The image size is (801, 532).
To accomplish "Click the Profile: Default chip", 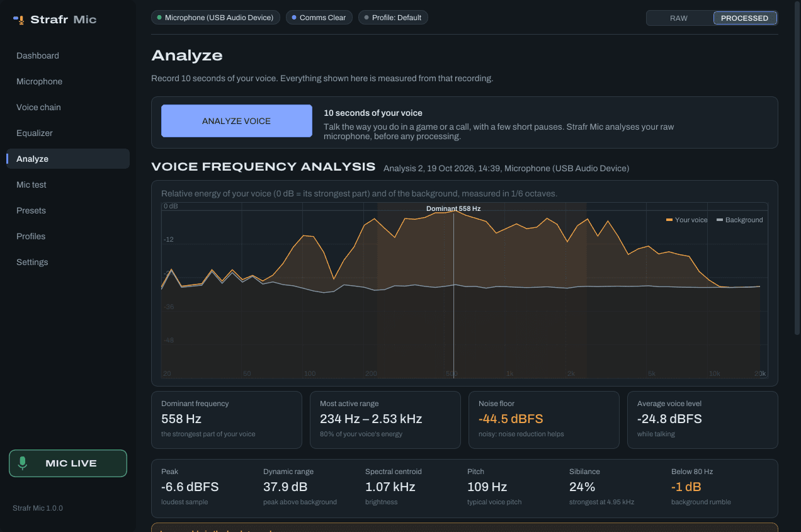I will click(393, 18).
